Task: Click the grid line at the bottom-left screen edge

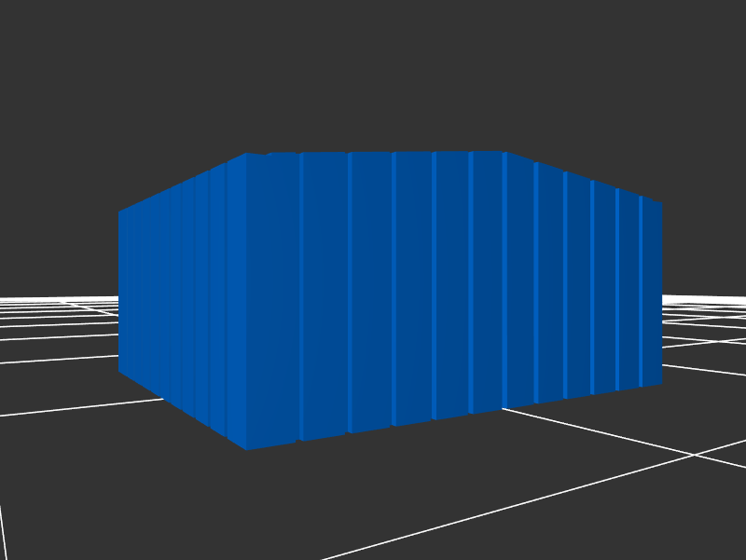Action: click(x=3, y=531)
